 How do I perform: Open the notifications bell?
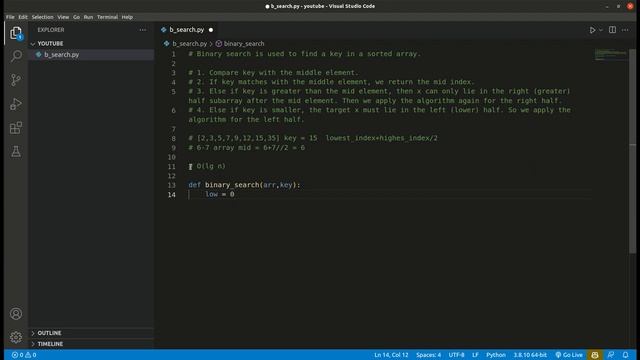pyautogui.click(x=625, y=355)
